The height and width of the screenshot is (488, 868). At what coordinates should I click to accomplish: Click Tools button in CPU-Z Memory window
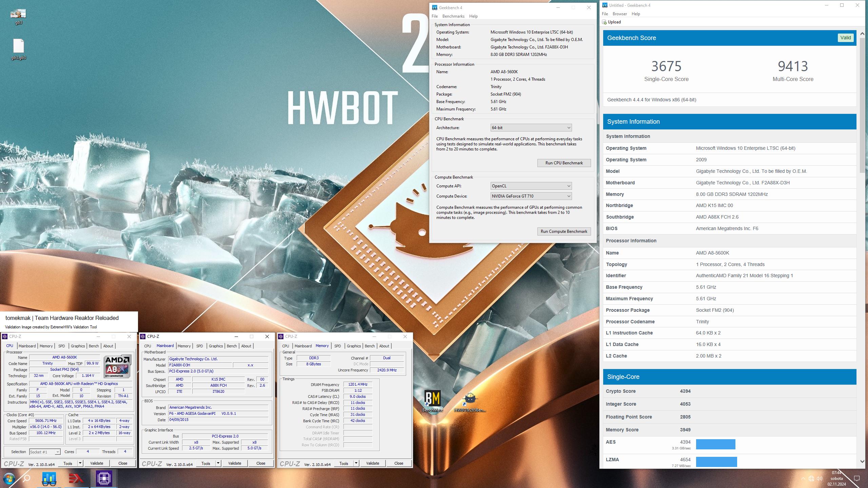pos(344,463)
